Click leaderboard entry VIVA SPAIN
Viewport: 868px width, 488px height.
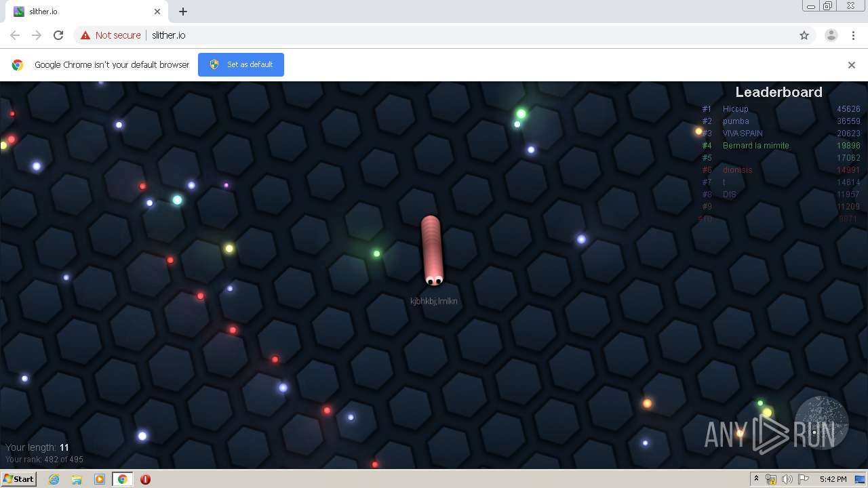click(743, 134)
